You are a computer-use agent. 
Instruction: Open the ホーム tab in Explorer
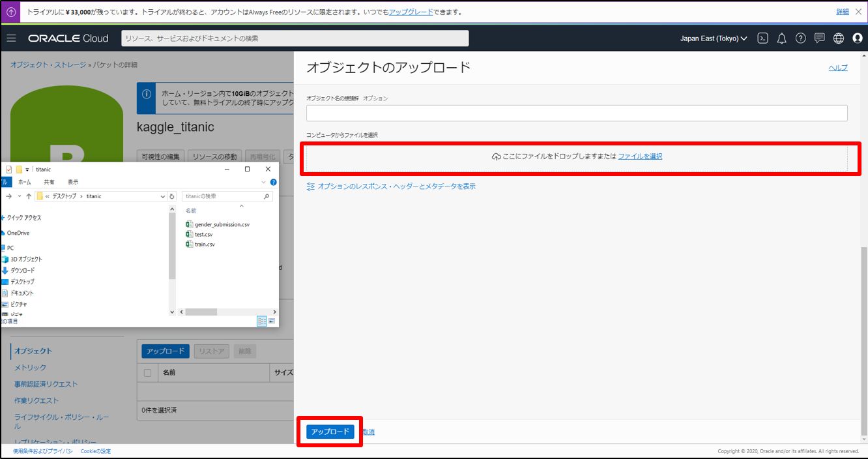click(24, 182)
